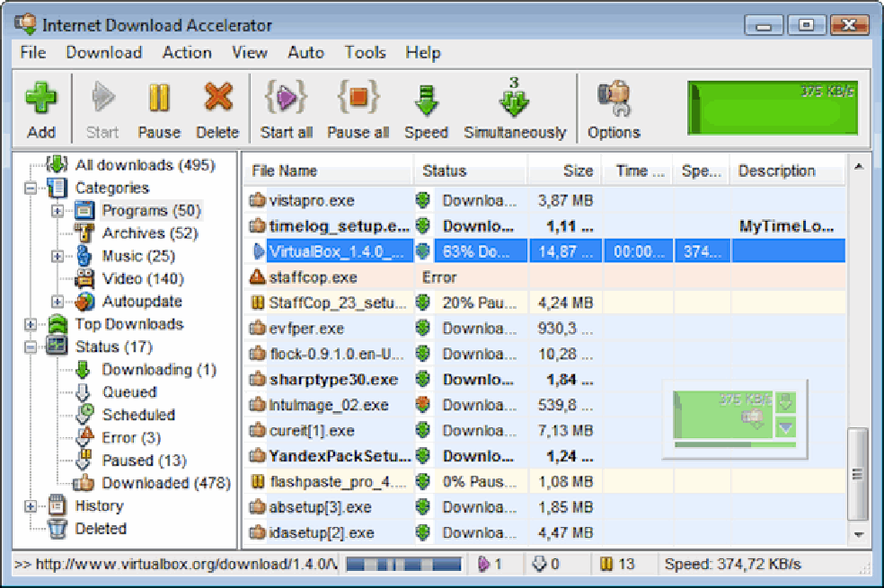The height and width of the screenshot is (588, 884).
Task: Select the Music (25) category
Action: [x=138, y=256]
